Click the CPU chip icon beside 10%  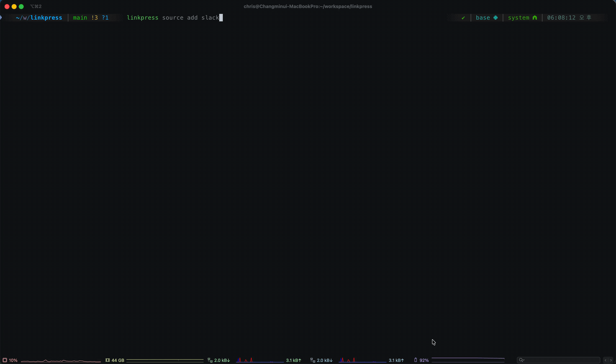pos(5,360)
